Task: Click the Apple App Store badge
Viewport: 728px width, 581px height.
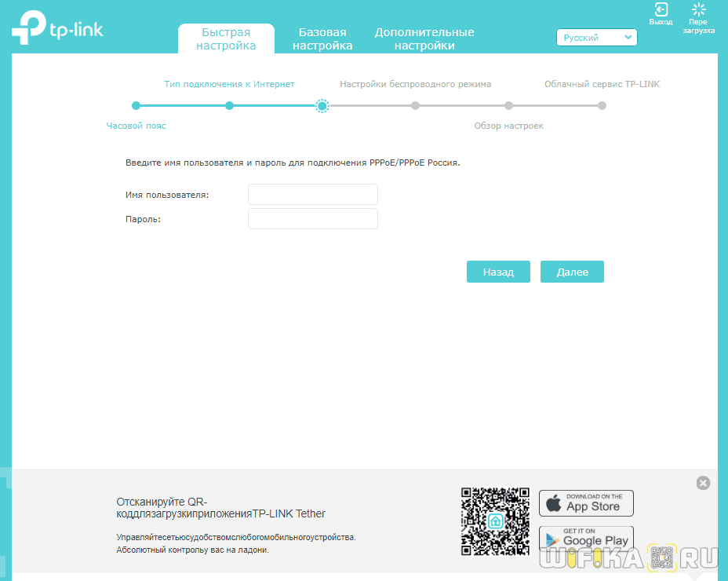Action: coord(586,503)
